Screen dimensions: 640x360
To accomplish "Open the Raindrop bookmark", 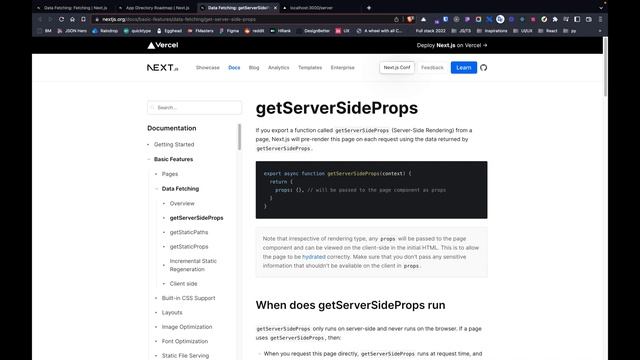I will tap(105, 31).
